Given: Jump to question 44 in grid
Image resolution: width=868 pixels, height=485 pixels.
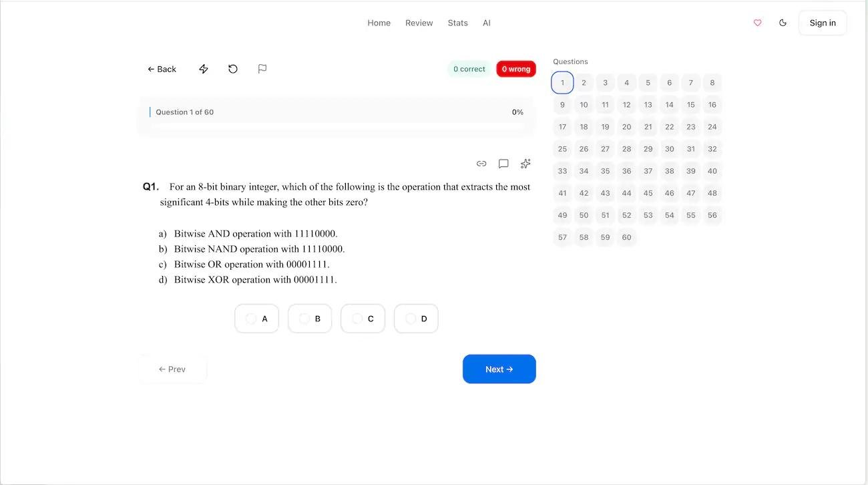Looking at the screenshot, I should 626,193.
